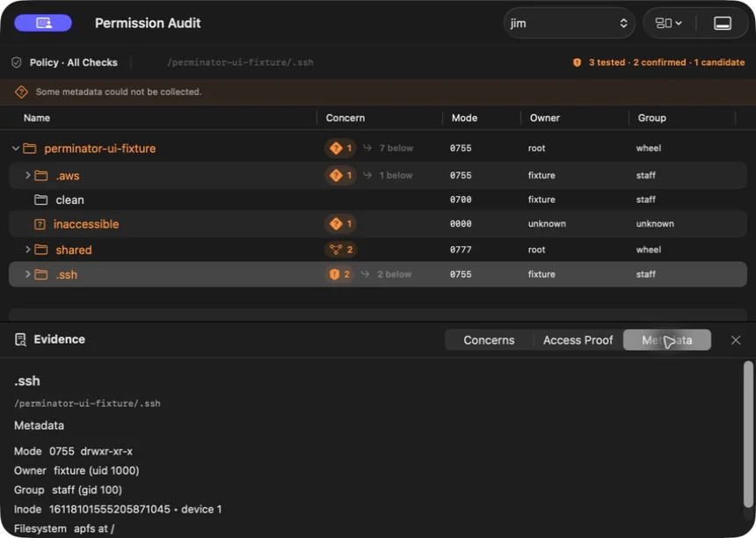The height and width of the screenshot is (538, 756).
Task: Click the Evidence panel scrollbar
Action: point(748,434)
